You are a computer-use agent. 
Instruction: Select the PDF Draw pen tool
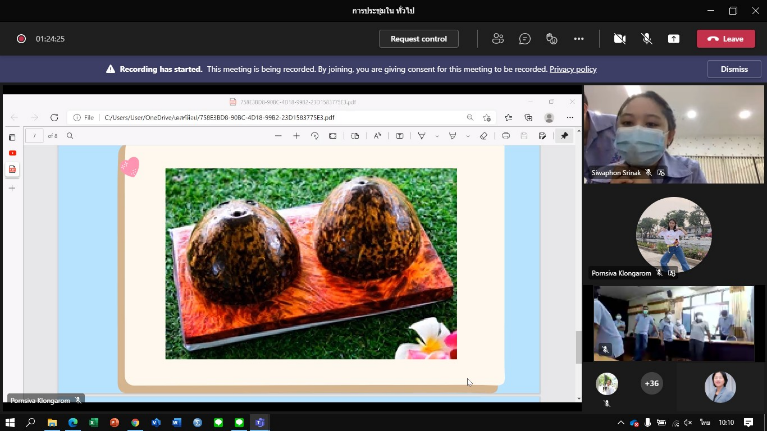[421, 136]
